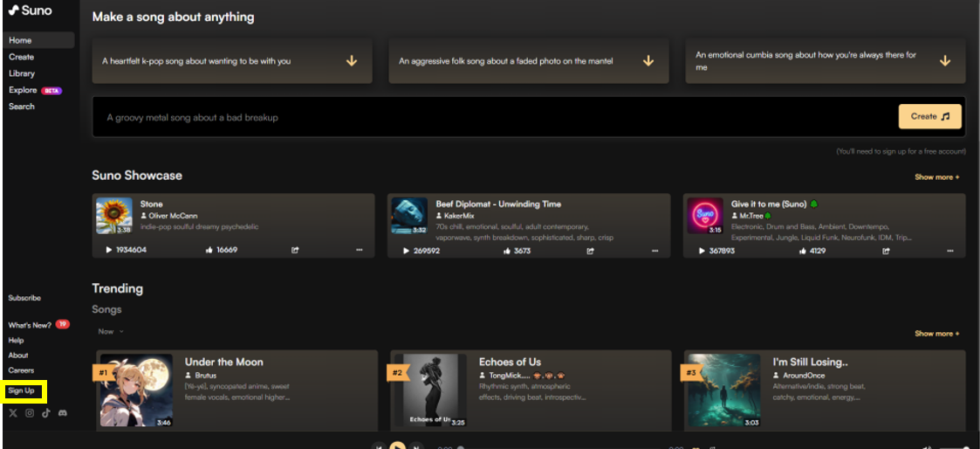The width and height of the screenshot is (980, 449).
Task: Open I'm Still Losing.. cover art
Action: coord(724,390)
